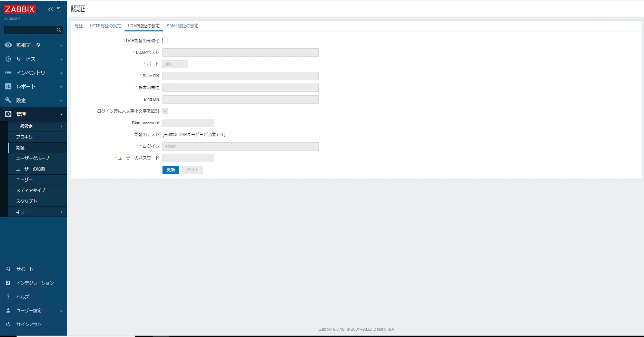Click the gear icon for 管理

[8, 114]
